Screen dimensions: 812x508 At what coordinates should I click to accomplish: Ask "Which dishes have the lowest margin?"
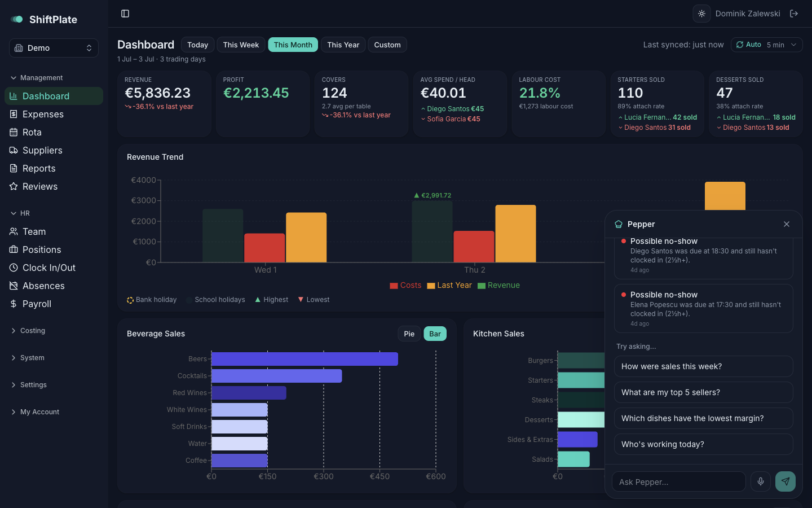click(x=703, y=418)
